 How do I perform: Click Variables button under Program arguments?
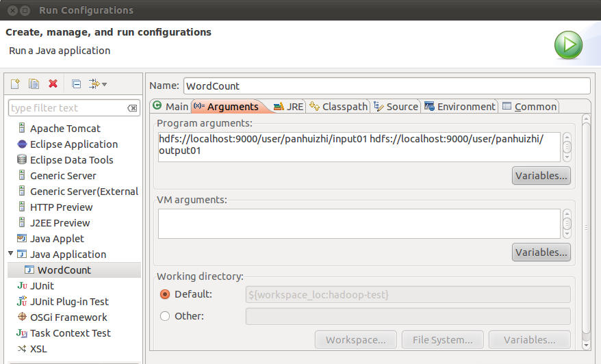(541, 175)
